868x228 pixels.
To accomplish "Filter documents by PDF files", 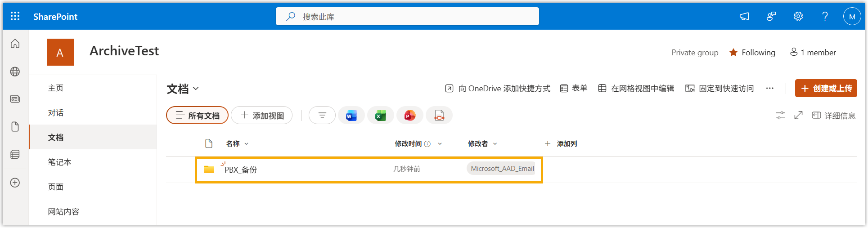I will [x=439, y=116].
